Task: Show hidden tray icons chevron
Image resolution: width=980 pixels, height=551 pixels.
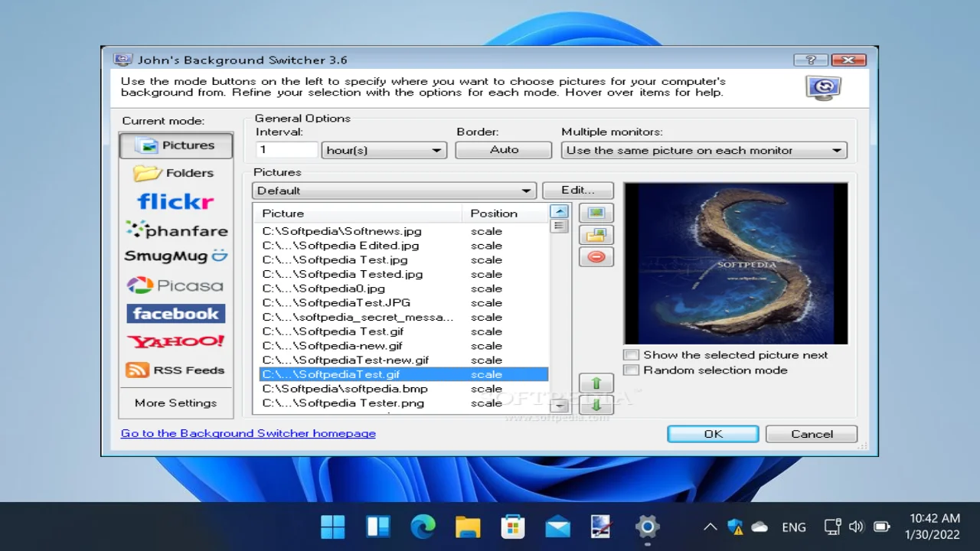Action: coord(710,527)
